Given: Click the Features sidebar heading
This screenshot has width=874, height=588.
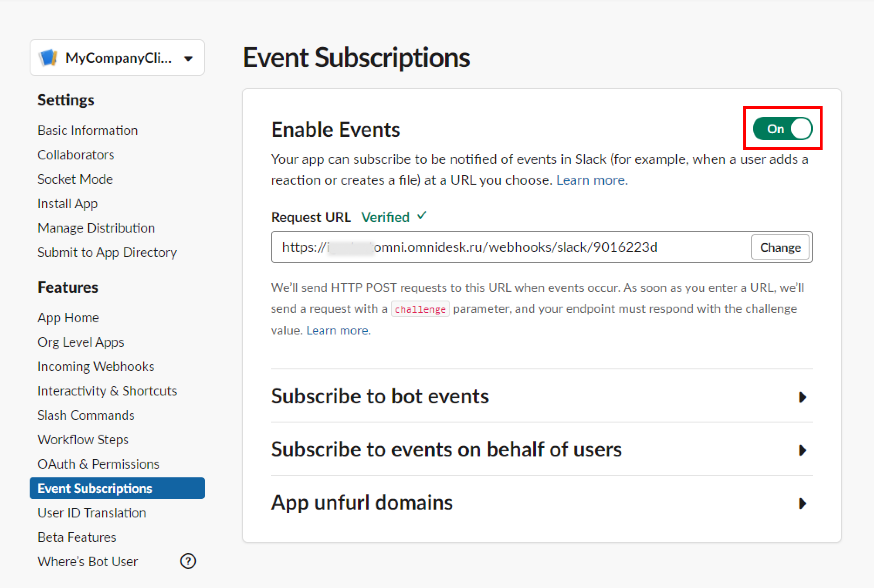Looking at the screenshot, I should 68,287.
